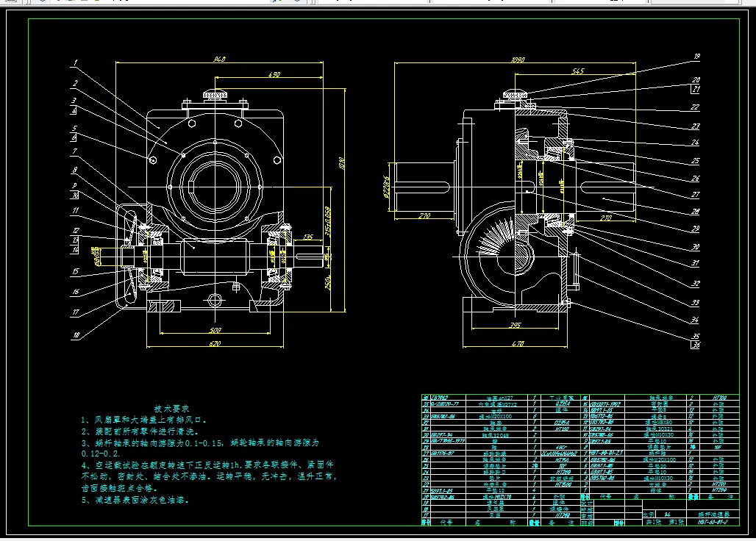Select leader label 28 on the right view
The height and width of the screenshot is (541, 756).
coord(695,211)
